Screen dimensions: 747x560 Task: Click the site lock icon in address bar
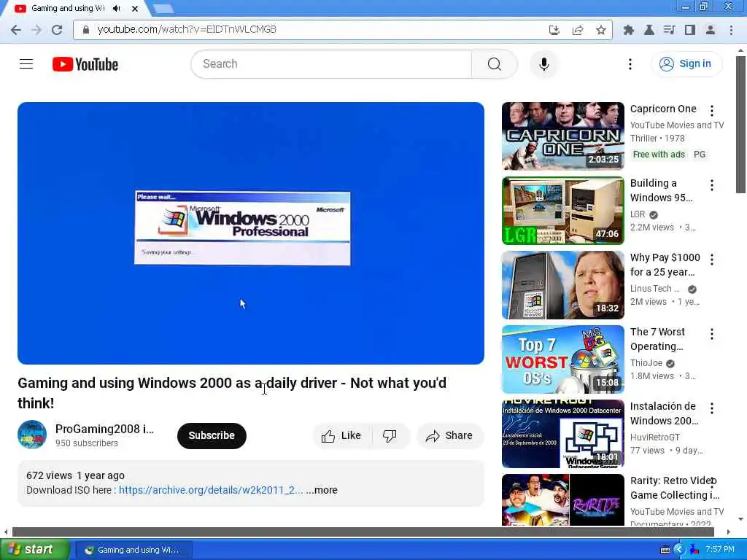point(86,29)
